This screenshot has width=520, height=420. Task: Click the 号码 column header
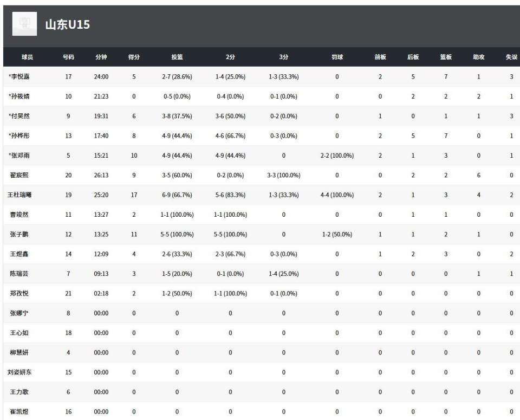tap(68, 57)
